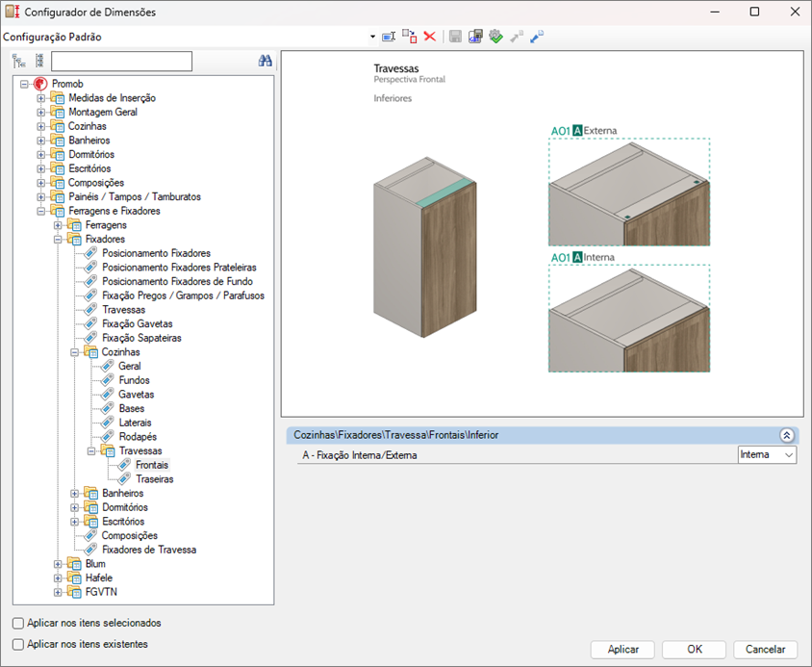Click the collapse tree icon beside search box
The image size is (812, 667).
(39, 62)
